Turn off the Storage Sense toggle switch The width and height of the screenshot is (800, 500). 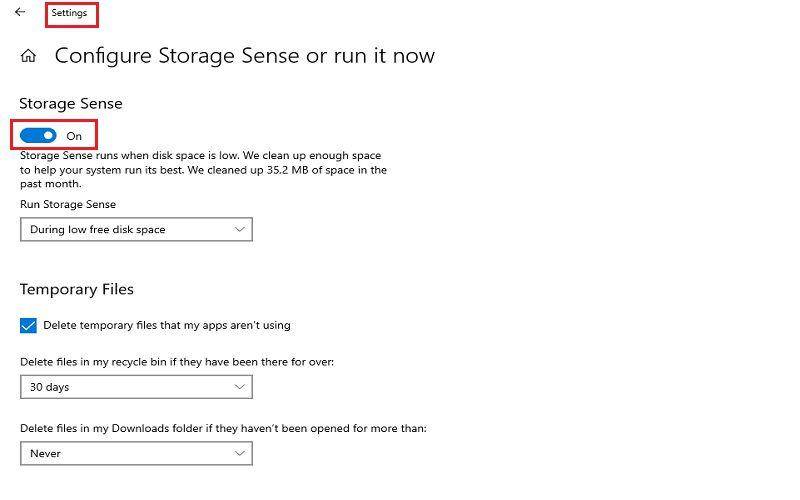38,136
